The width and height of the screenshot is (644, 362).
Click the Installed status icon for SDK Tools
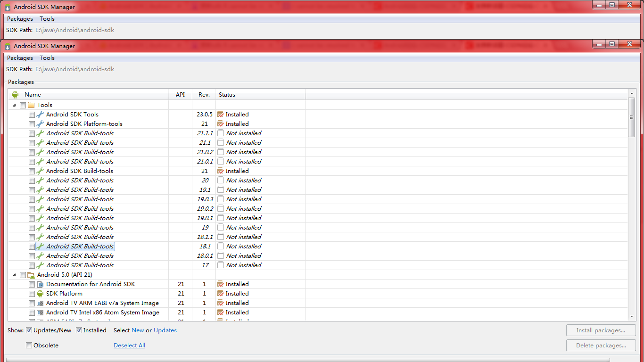click(220, 114)
